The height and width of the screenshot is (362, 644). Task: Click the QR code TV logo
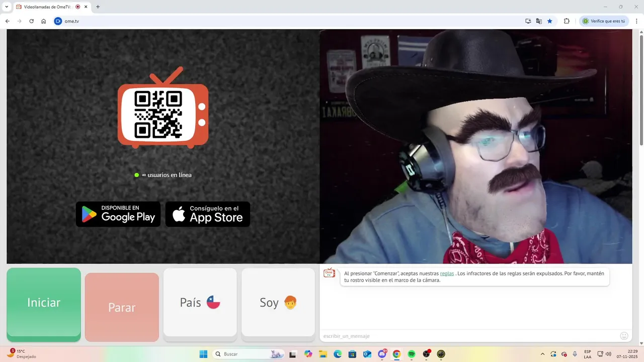[163, 108]
